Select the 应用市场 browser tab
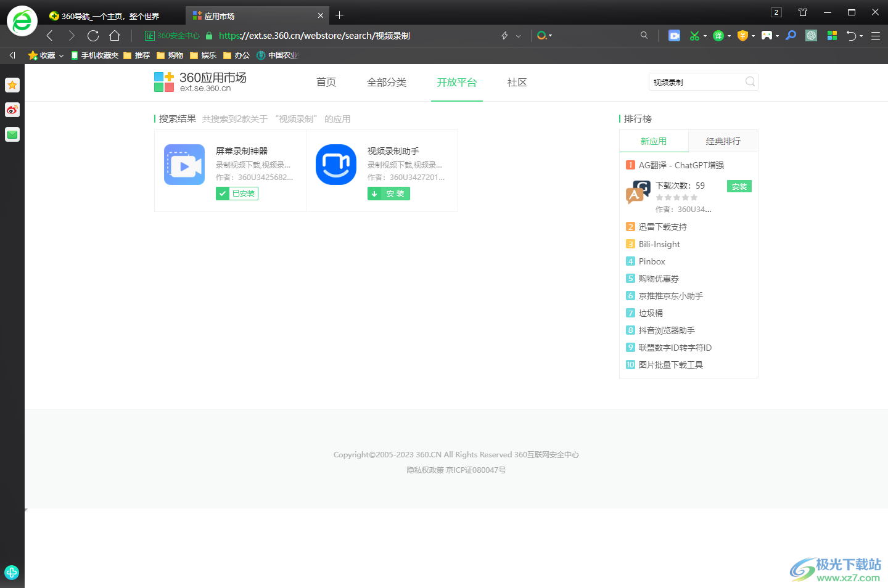The image size is (888, 588). click(257, 16)
